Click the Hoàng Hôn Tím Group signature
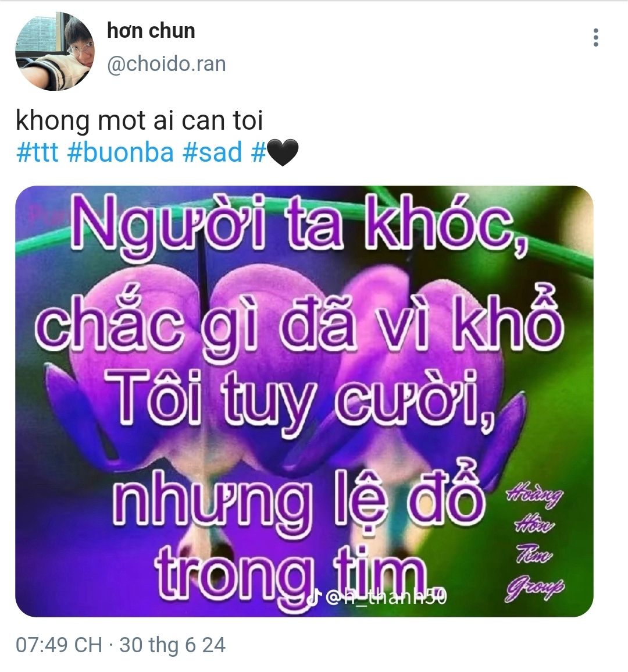This screenshot has width=628, height=672. (534, 543)
